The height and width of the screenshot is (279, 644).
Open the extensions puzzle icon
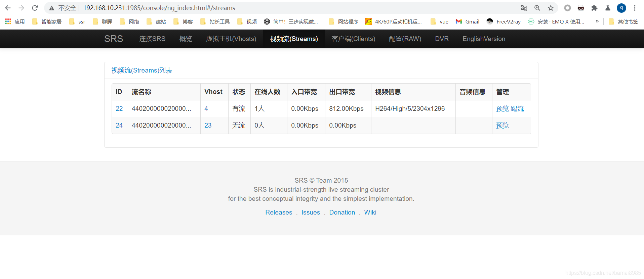pyautogui.click(x=594, y=8)
